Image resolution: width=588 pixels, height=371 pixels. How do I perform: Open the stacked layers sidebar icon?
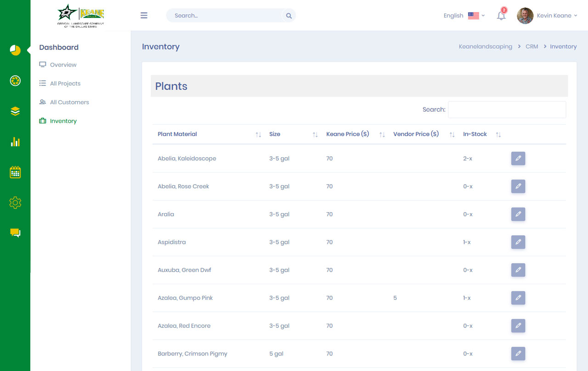pyautogui.click(x=15, y=111)
